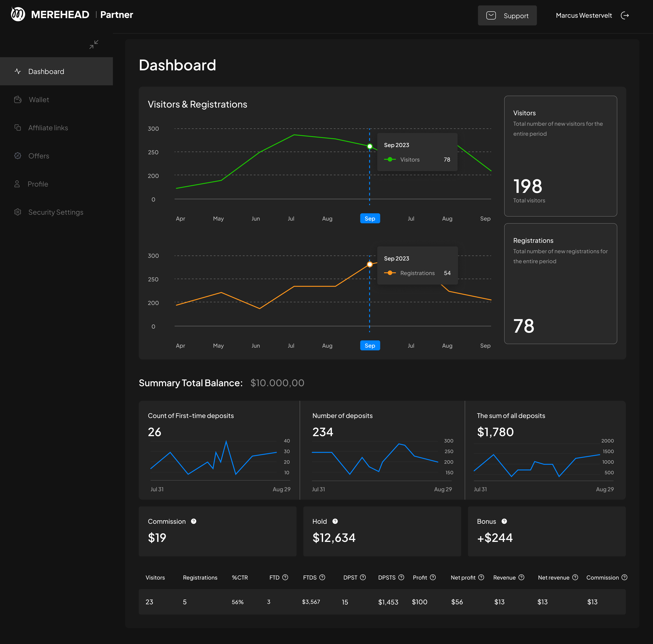Select the Sep label on Visitors chart
653x644 pixels.
370,219
